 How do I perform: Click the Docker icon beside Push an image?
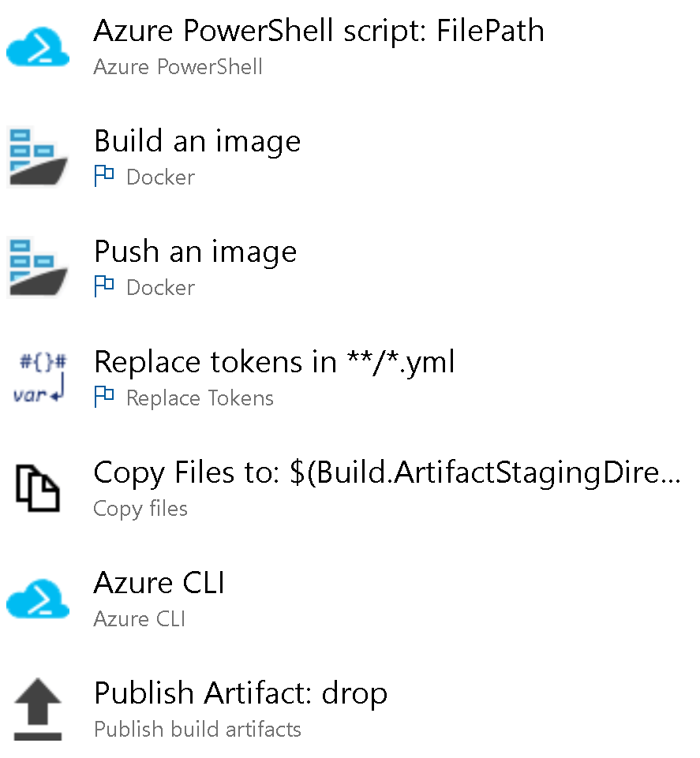pos(37,268)
